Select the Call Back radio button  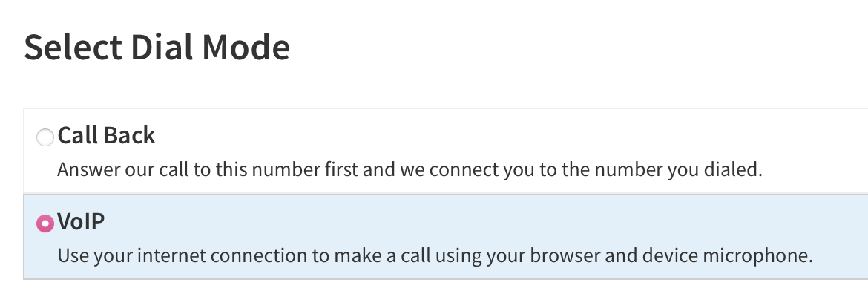coord(45,137)
